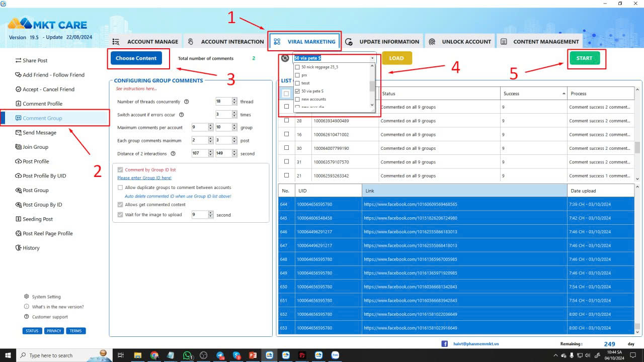Select Accept - Cancel Friend function
This screenshot has height=362, width=644.
point(48,89)
